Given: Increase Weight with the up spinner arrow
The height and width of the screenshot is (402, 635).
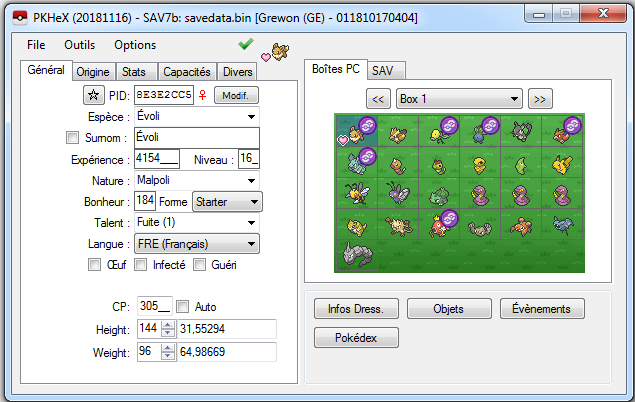Looking at the screenshot, I should pyautogui.click(x=168, y=347).
